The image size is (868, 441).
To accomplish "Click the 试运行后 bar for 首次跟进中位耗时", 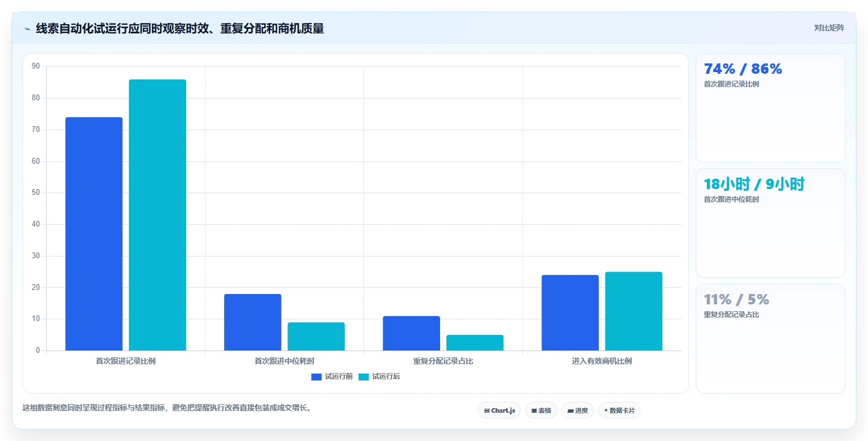I will 316,337.
